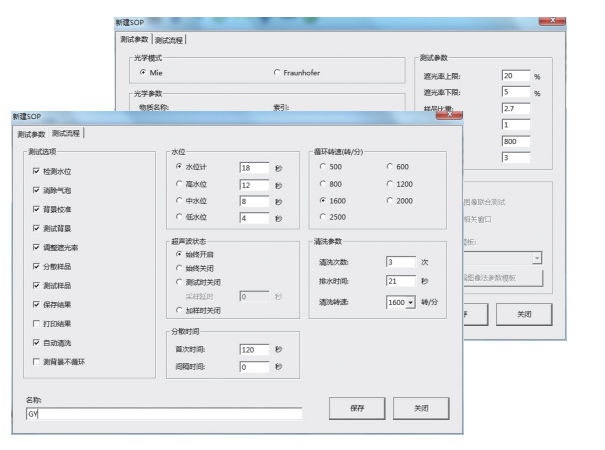Focus the 首次时间 field showing 120
This screenshot has width=605, height=450.
(x=254, y=349)
